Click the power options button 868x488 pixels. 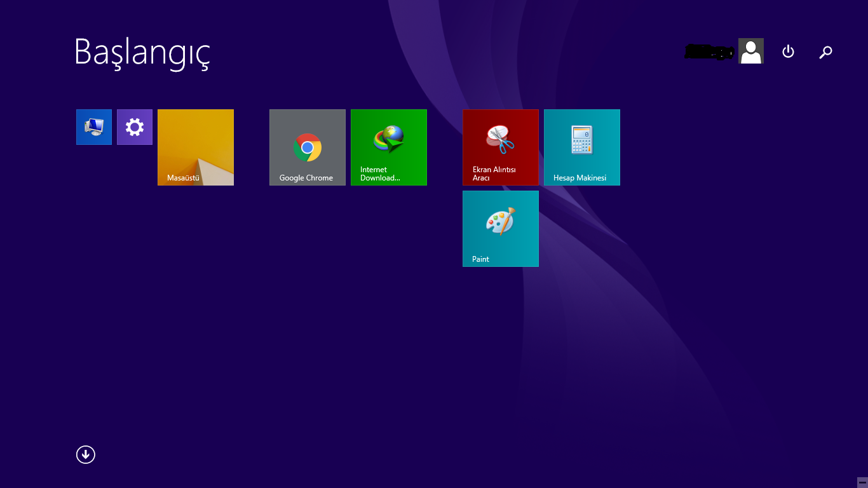click(x=788, y=51)
